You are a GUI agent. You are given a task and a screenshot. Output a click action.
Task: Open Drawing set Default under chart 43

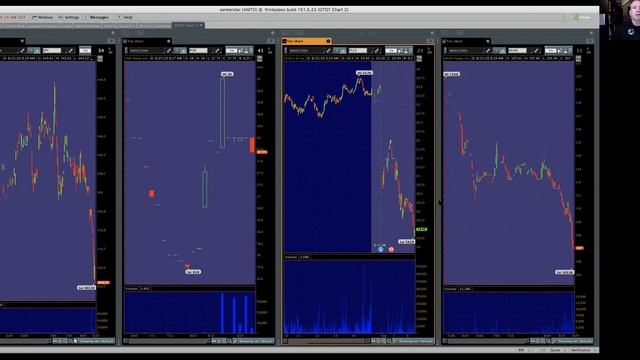pos(256,341)
